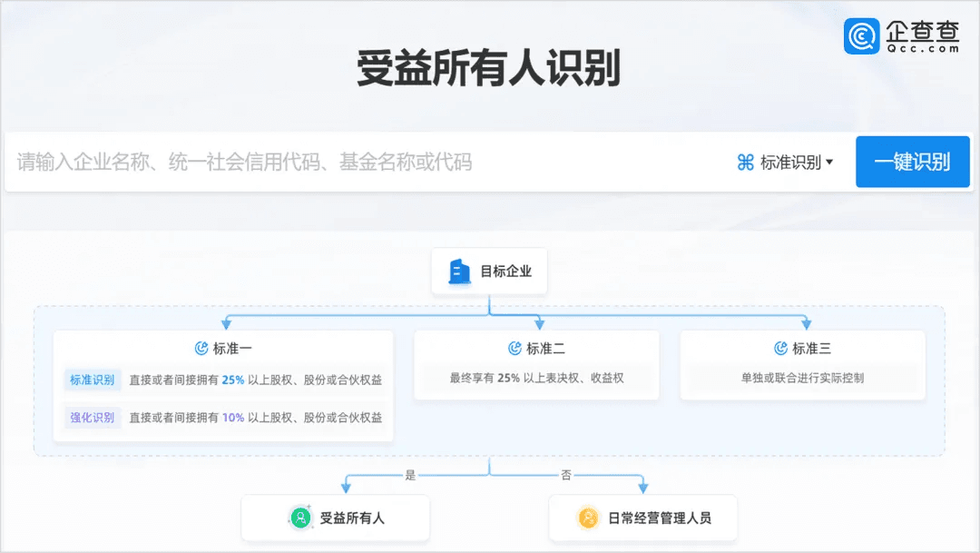Click text 单独或联合进行实际控制
Screen dimensions: 980x553
tap(802, 378)
